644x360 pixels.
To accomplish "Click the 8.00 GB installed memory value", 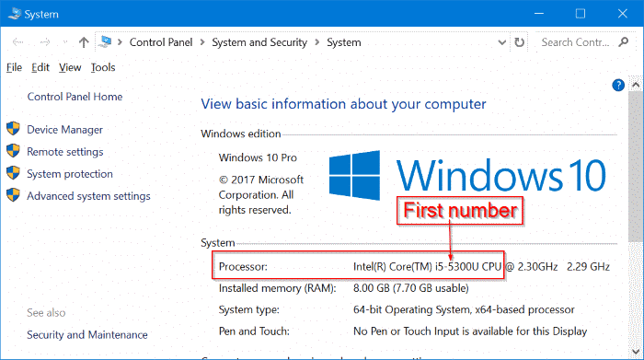I will (x=410, y=288).
